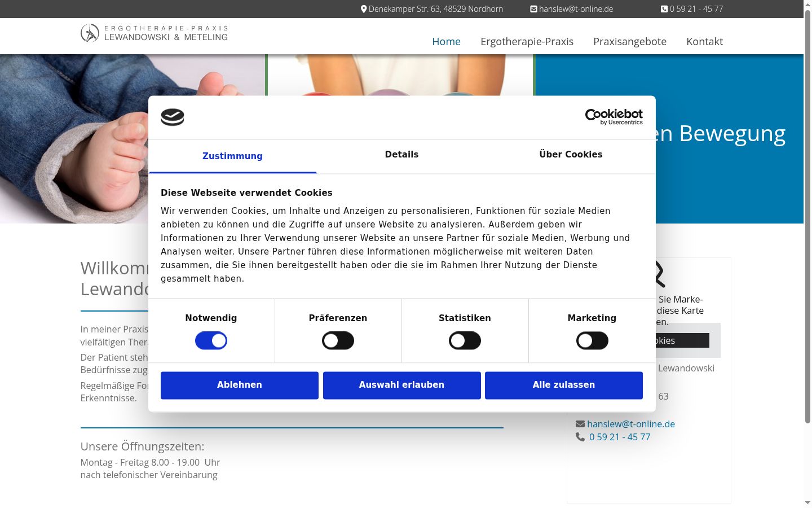The height and width of the screenshot is (508, 812).
Task: Click the 'Montag - Freitag 8.00 - 19.00 Uhr' text
Action: 150,462
